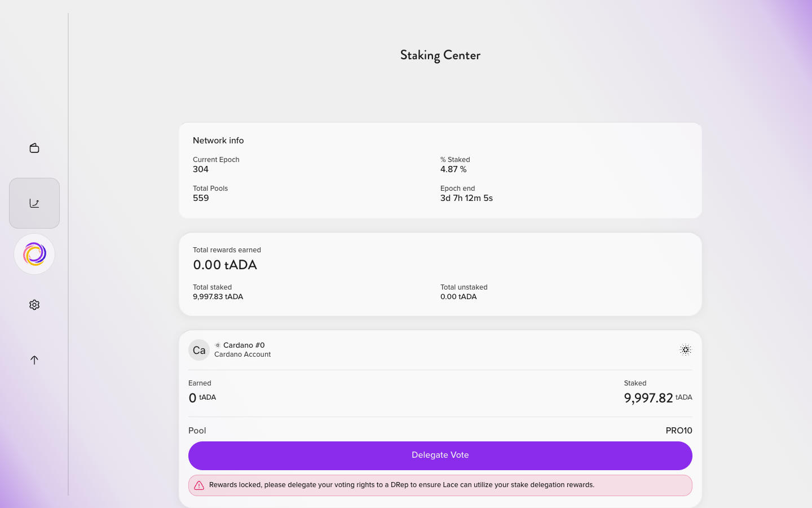Select the staking chart icon in sidebar

[x=34, y=203]
